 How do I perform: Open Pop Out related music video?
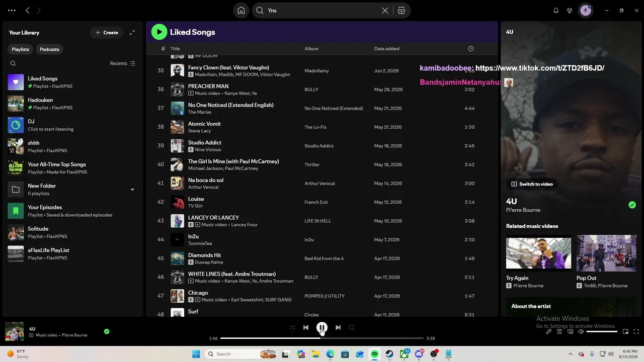coord(606,262)
